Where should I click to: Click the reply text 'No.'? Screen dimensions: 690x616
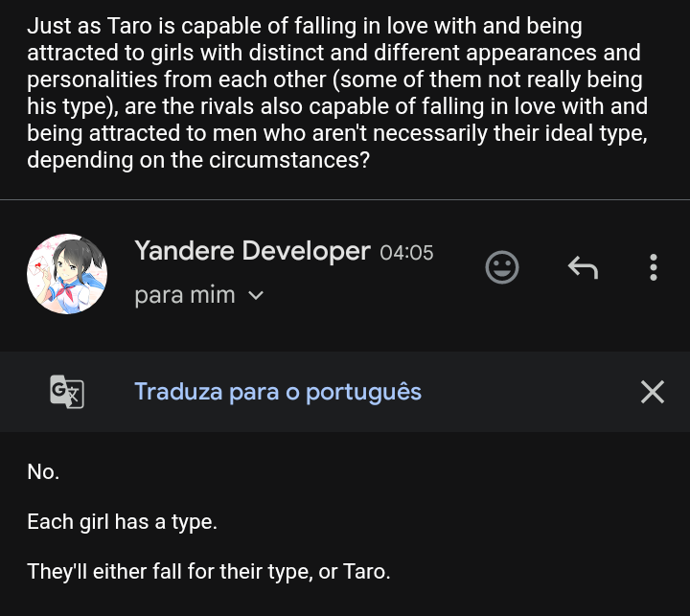pyautogui.click(x=43, y=471)
